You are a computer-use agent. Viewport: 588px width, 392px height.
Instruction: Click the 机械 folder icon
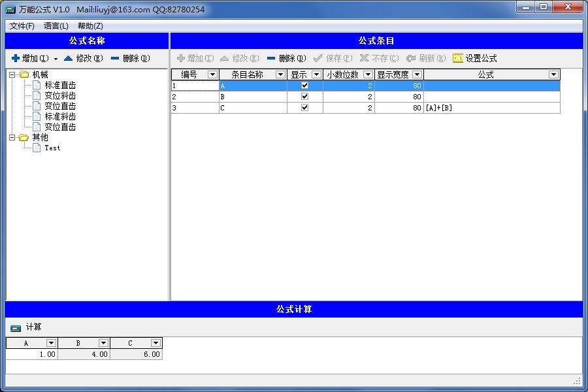tap(24, 74)
